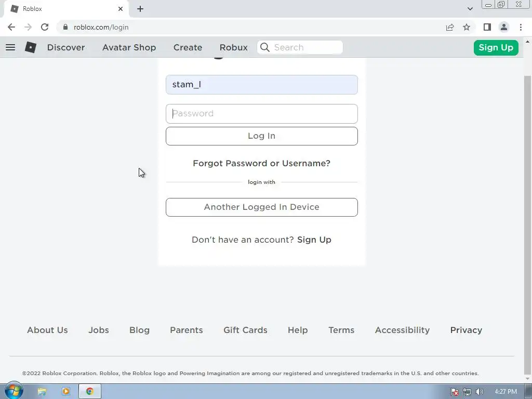Open the Accessibility footer link
Image resolution: width=532 pixels, height=399 pixels.
point(403,330)
